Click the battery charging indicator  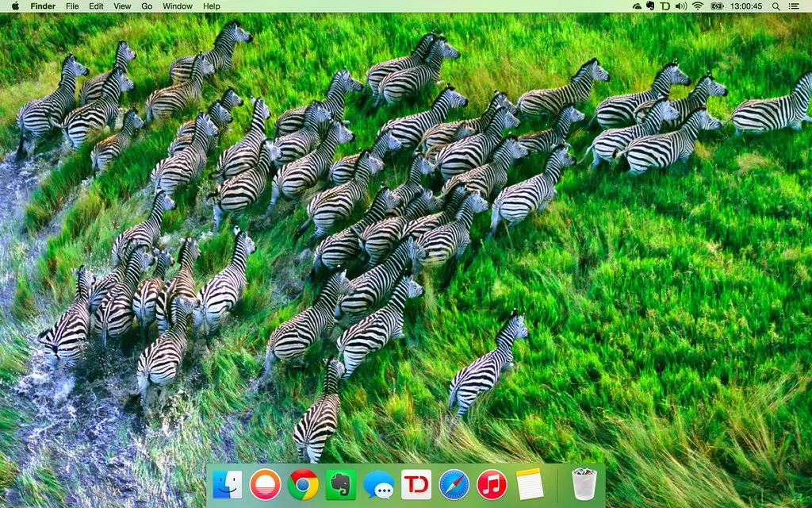tap(717, 6)
